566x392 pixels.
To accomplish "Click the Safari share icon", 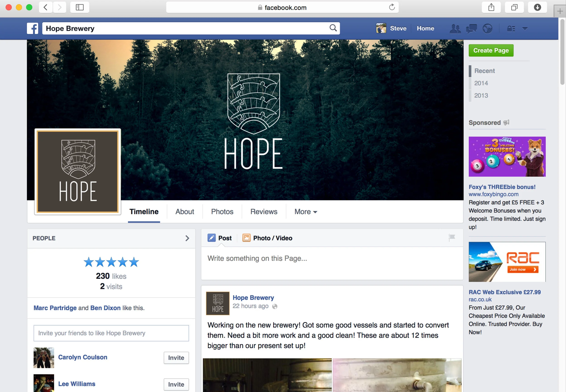I will pyautogui.click(x=491, y=7).
